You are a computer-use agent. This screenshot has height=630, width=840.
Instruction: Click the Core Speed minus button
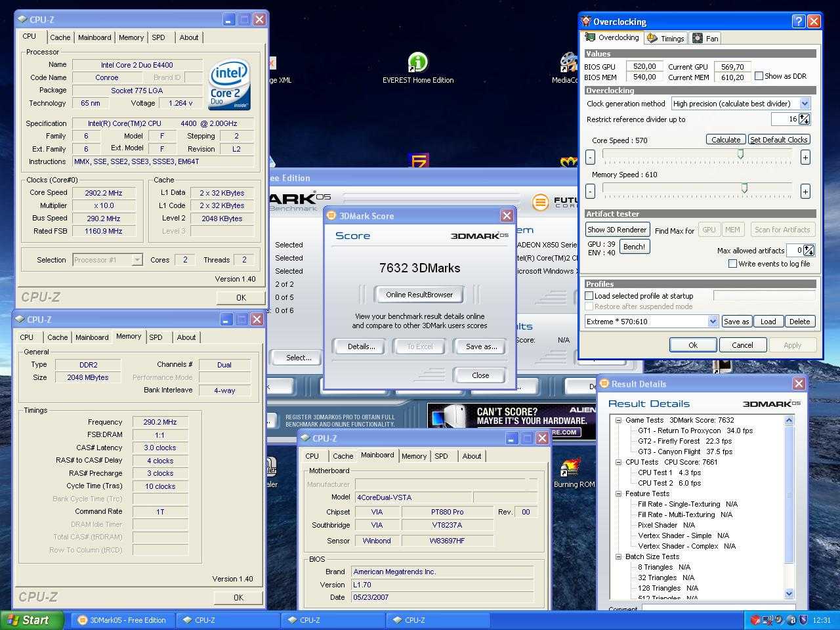point(590,157)
